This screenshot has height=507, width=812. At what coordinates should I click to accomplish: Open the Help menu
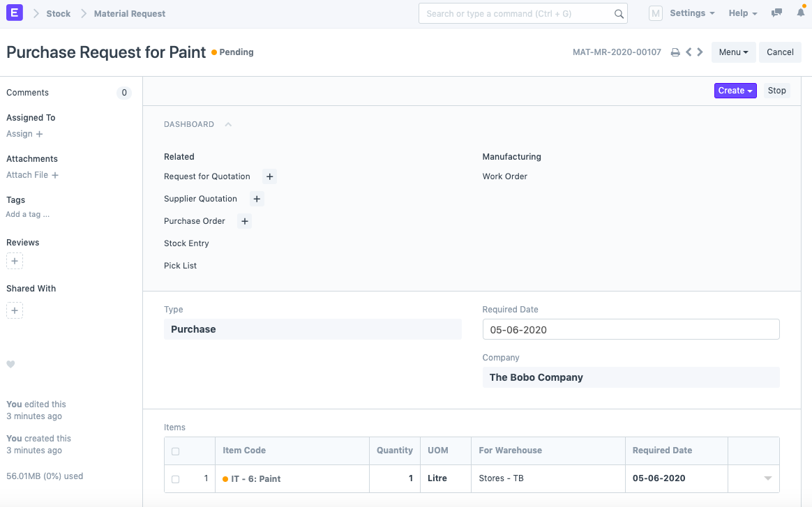742,13
